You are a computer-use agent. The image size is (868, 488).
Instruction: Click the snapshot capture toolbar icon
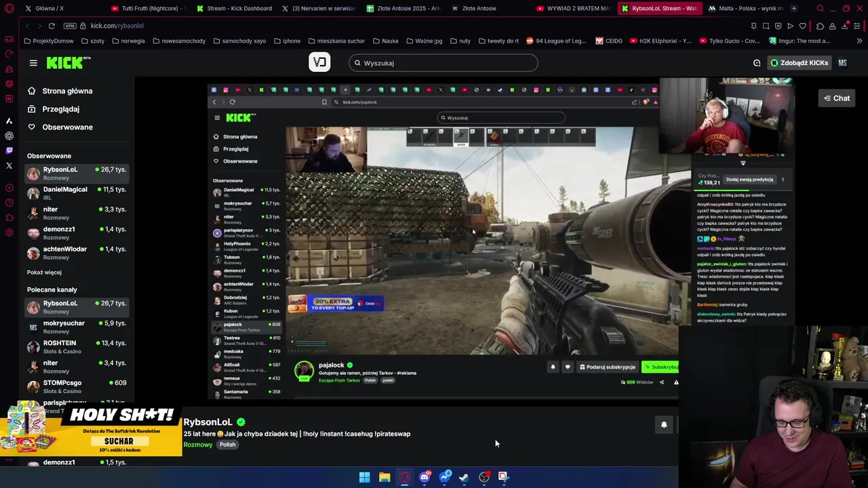tap(766, 26)
